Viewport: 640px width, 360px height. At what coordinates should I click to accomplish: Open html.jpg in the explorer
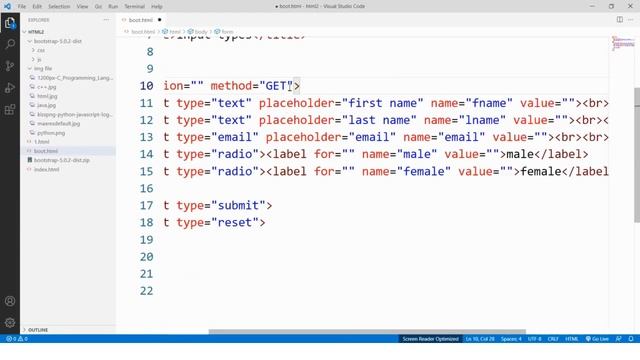[x=47, y=96]
